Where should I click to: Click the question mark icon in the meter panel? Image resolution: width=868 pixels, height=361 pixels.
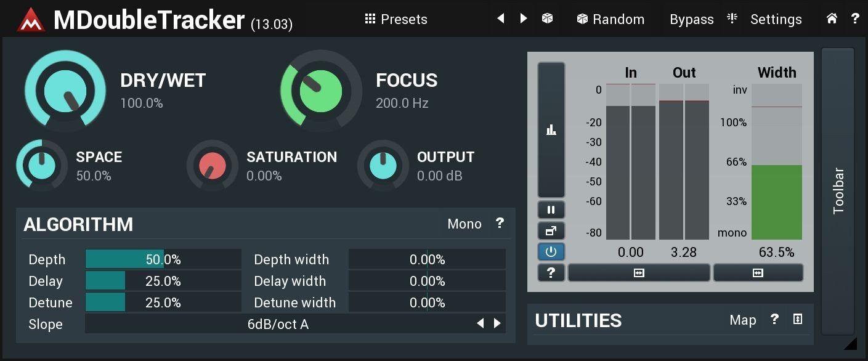pos(551,272)
